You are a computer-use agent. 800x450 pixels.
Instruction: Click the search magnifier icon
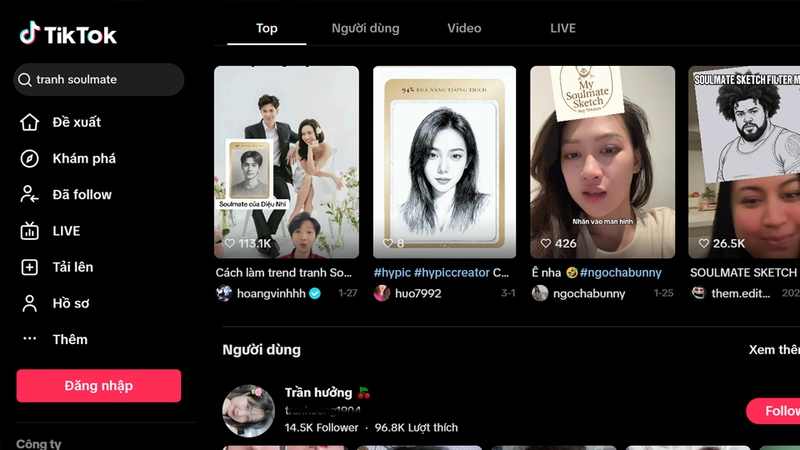coord(24,80)
